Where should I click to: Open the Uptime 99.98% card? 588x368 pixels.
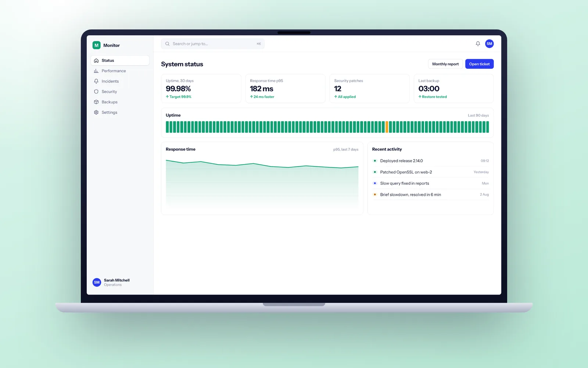(x=201, y=89)
